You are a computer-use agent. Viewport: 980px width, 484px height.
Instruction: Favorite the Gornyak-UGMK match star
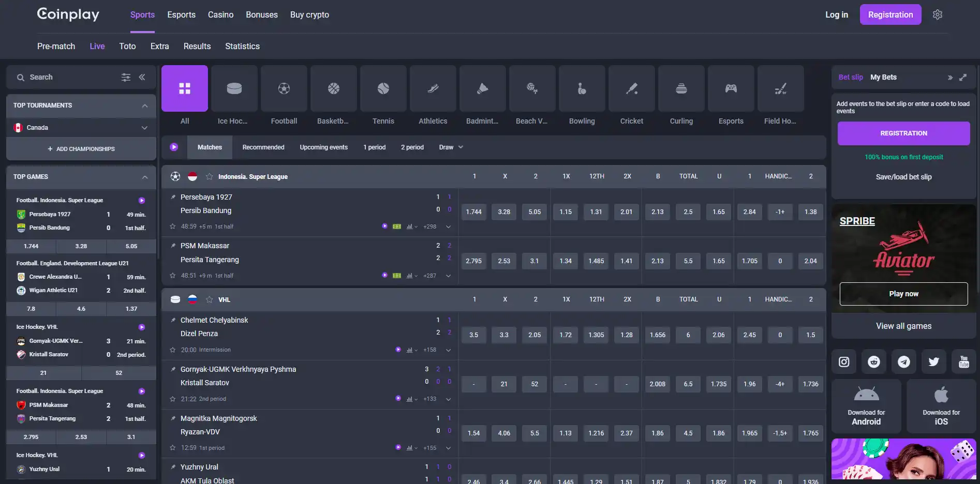[x=173, y=399]
